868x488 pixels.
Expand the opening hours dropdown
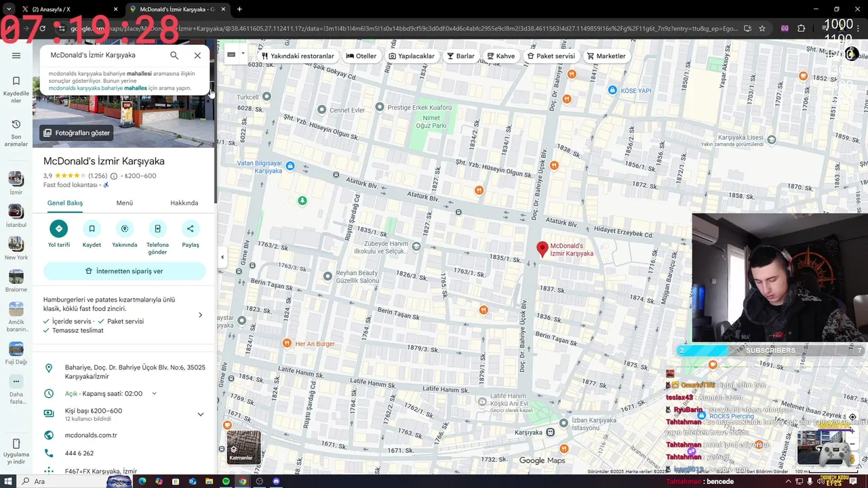pos(154,393)
